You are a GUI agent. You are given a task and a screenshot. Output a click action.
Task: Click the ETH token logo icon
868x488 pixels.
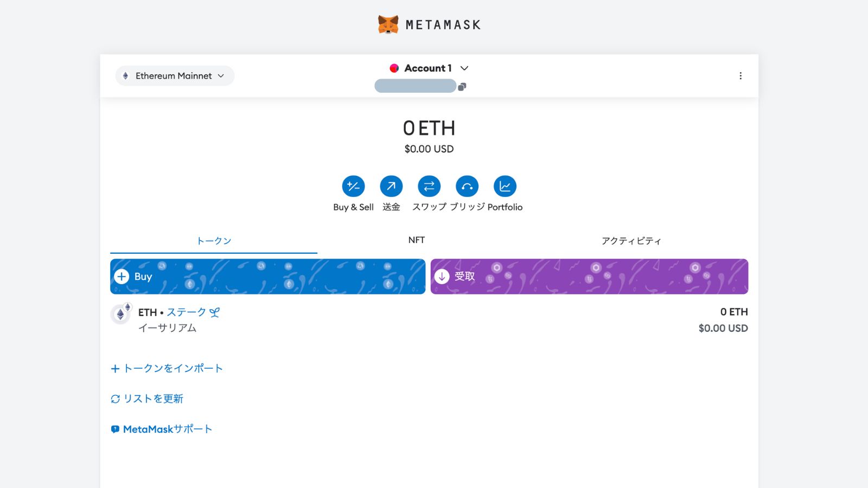coord(120,314)
